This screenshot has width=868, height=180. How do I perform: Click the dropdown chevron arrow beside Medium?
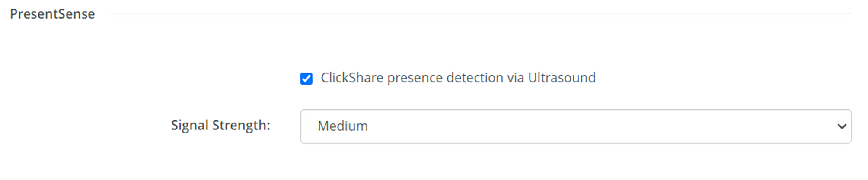pos(842,126)
